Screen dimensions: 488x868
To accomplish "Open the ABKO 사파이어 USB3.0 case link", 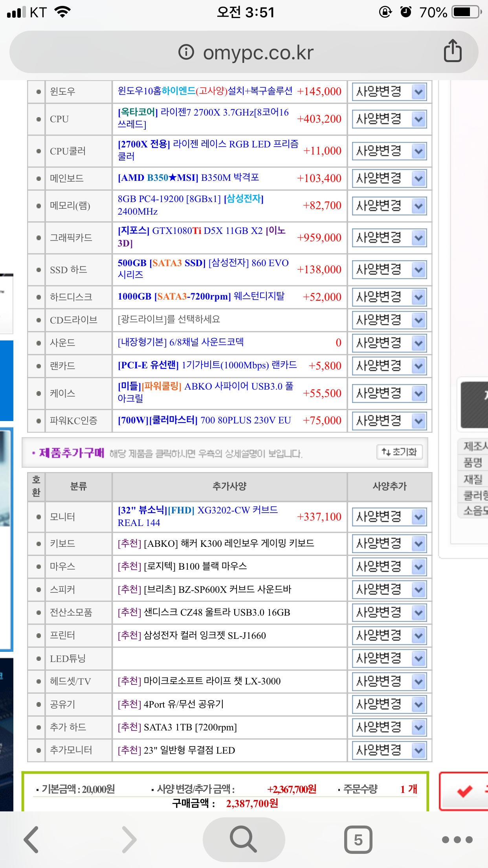I will (206, 392).
